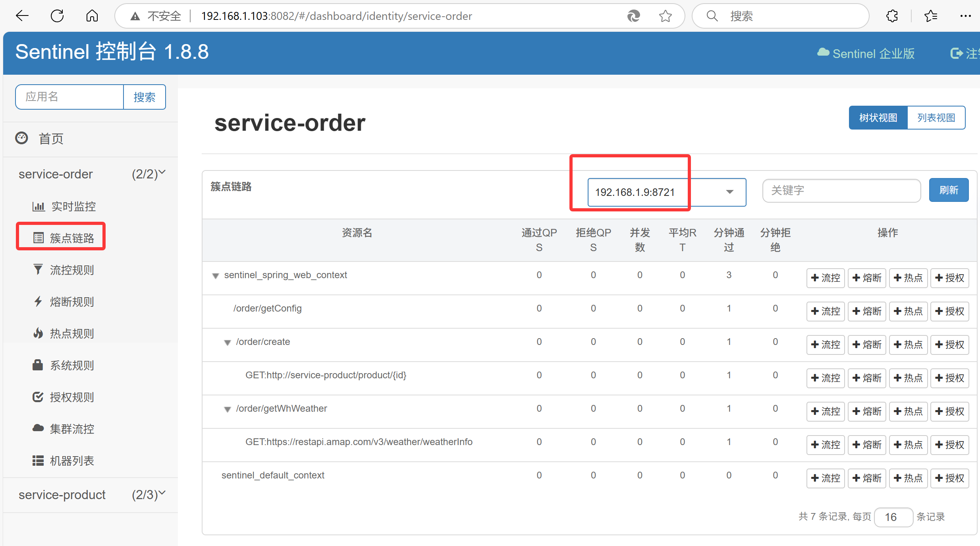
Task: Go to 首页 in sidebar
Action: [x=51, y=139]
